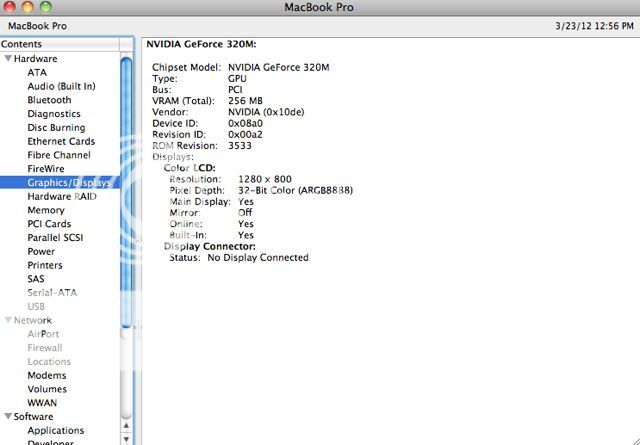
Task: Select Fibre Channel entry
Action: (x=59, y=155)
